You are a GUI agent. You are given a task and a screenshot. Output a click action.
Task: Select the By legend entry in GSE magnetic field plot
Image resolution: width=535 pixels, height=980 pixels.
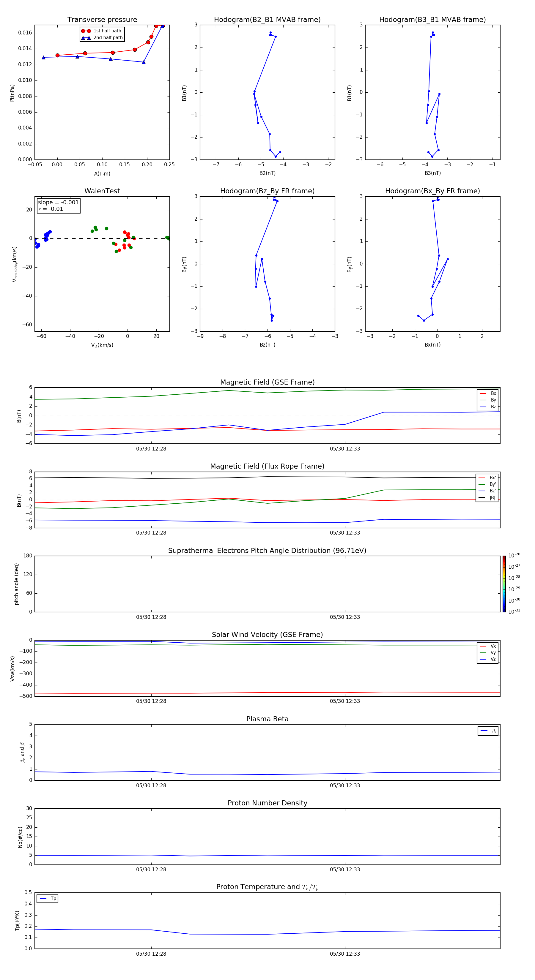click(x=488, y=400)
